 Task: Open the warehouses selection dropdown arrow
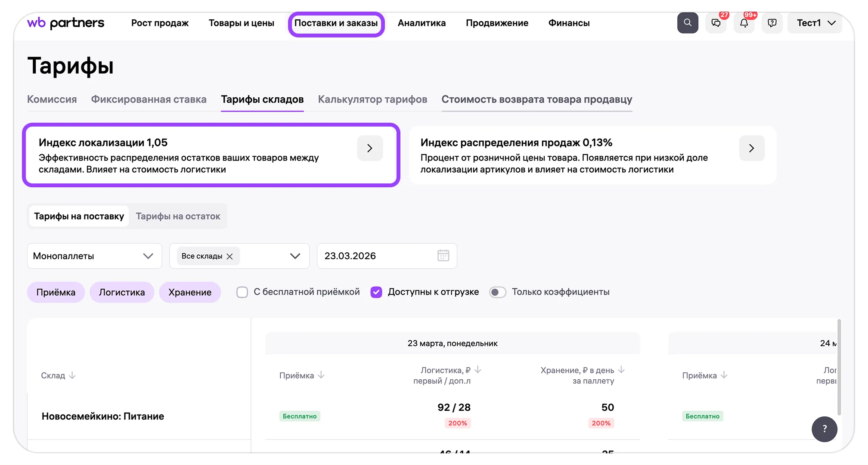[295, 256]
